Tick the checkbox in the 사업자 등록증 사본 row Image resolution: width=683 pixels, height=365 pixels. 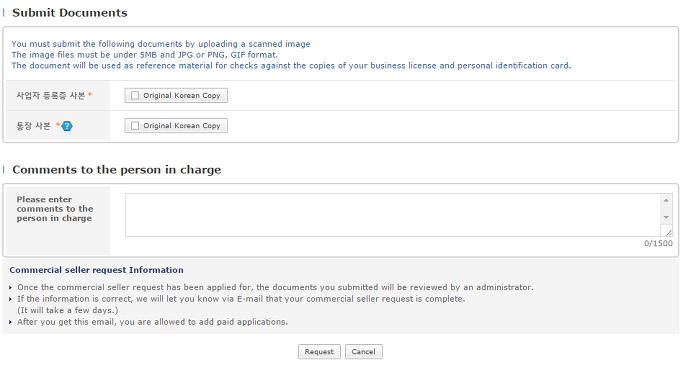click(x=135, y=95)
